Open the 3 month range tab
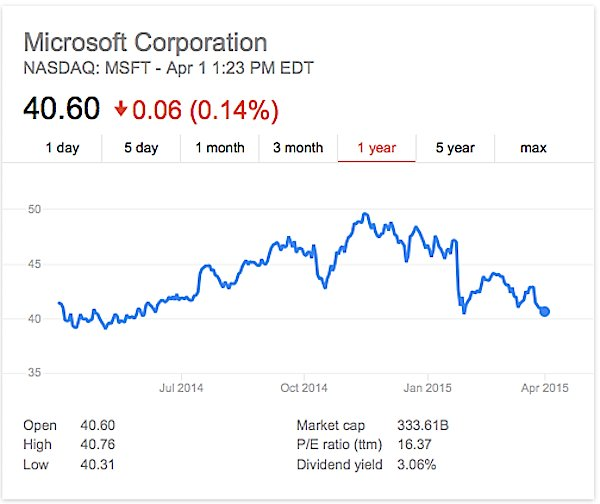 (298, 148)
